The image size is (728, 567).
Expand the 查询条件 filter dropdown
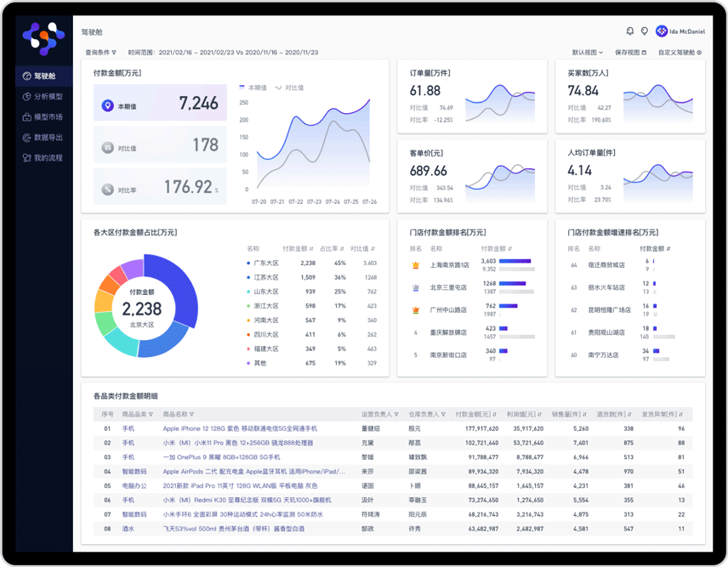100,53
